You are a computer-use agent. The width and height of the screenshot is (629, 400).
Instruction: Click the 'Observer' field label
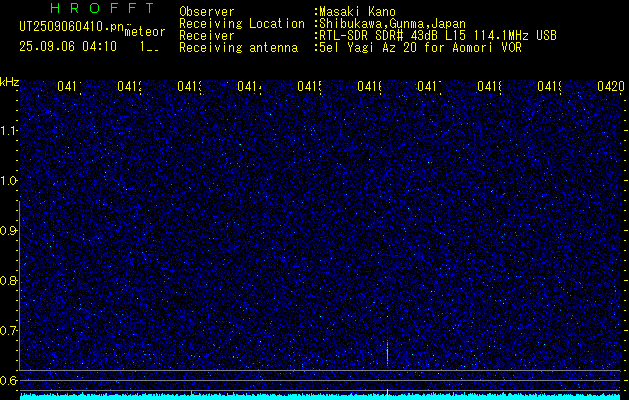coord(207,12)
